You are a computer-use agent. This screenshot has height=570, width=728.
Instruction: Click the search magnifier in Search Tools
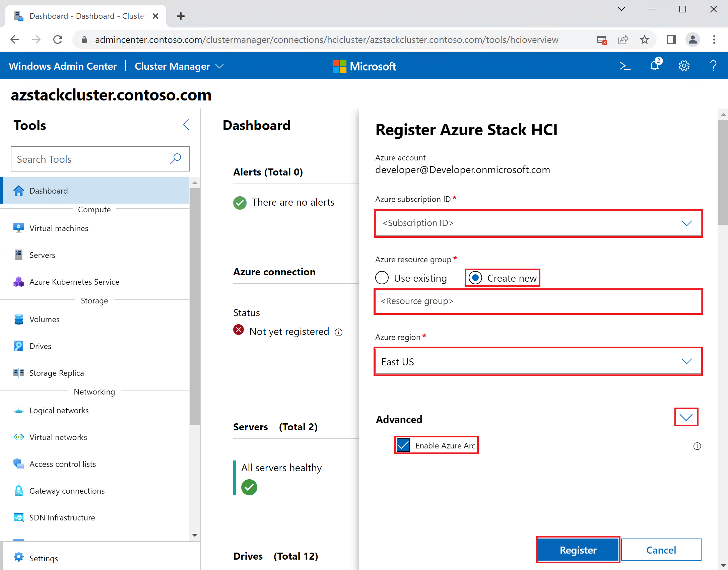(176, 159)
